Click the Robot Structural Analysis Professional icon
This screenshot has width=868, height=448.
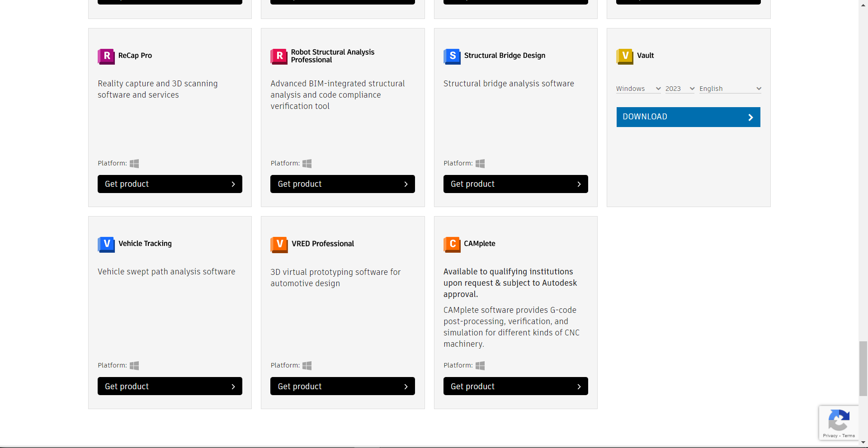[x=279, y=56]
